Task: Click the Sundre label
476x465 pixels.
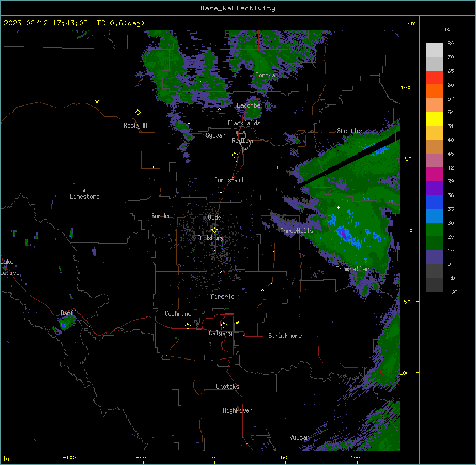Action: [161, 216]
